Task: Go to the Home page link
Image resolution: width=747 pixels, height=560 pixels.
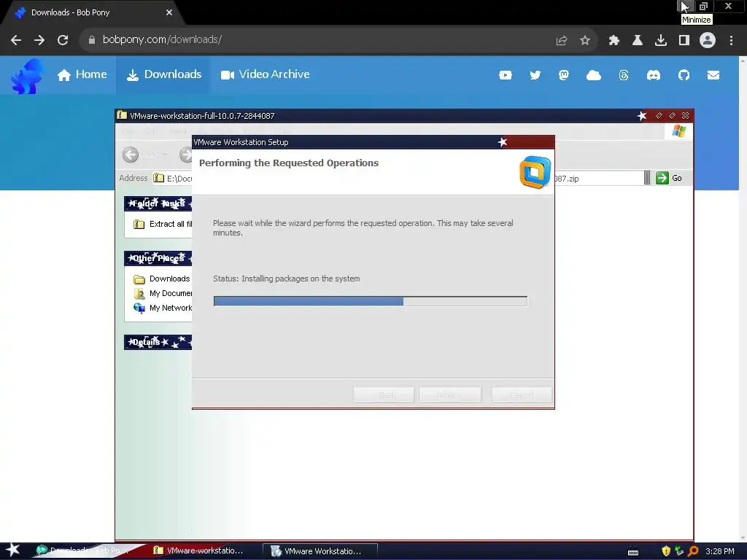Action: (x=82, y=75)
